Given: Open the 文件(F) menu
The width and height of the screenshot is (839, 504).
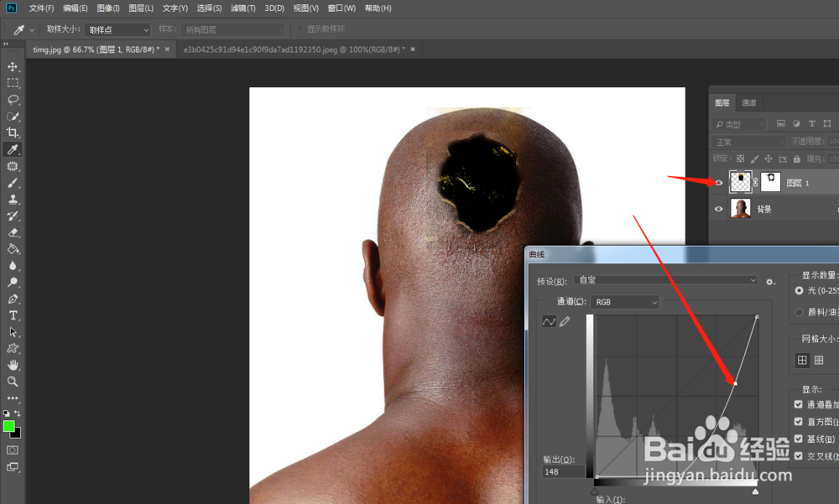Looking at the screenshot, I should click(x=41, y=8).
